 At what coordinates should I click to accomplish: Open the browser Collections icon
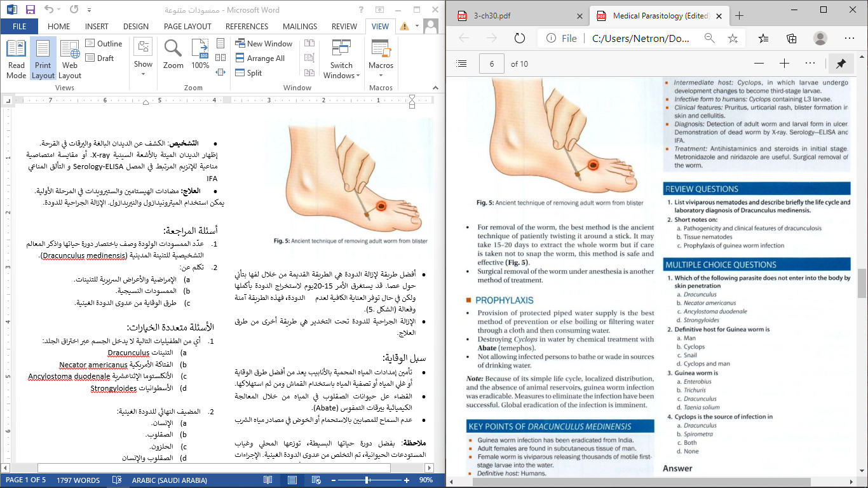(x=792, y=38)
